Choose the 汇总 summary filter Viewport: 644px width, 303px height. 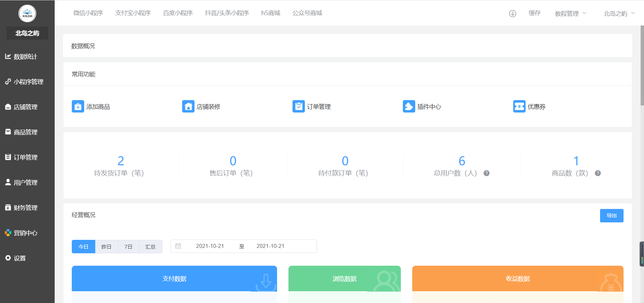pyautogui.click(x=150, y=246)
